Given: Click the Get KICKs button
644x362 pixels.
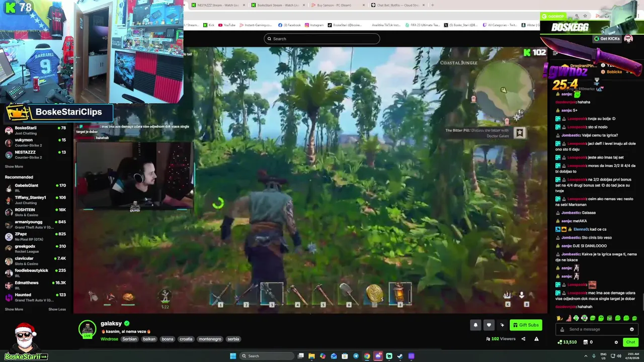Looking at the screenshot, I should click(x=607, y=39).
